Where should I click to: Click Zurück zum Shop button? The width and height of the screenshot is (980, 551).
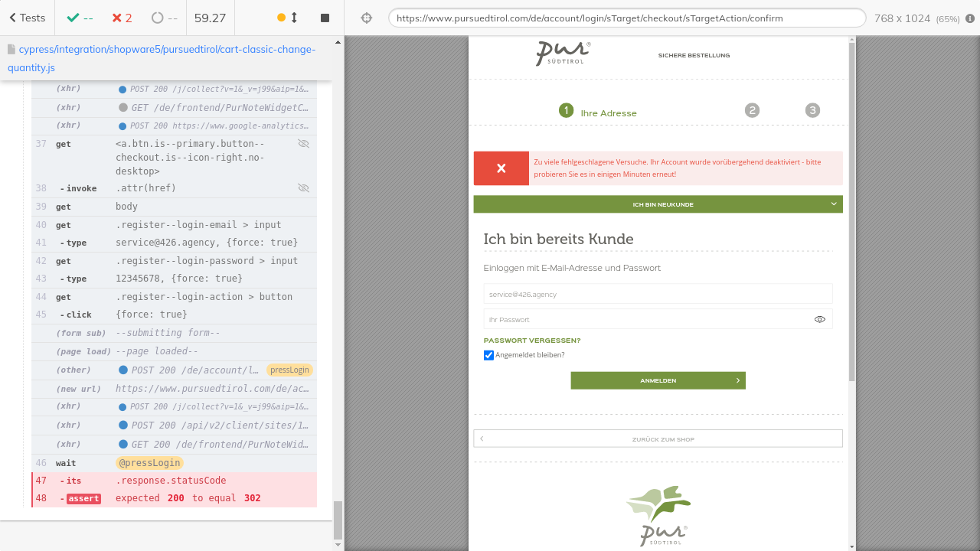tap(658, 439)
